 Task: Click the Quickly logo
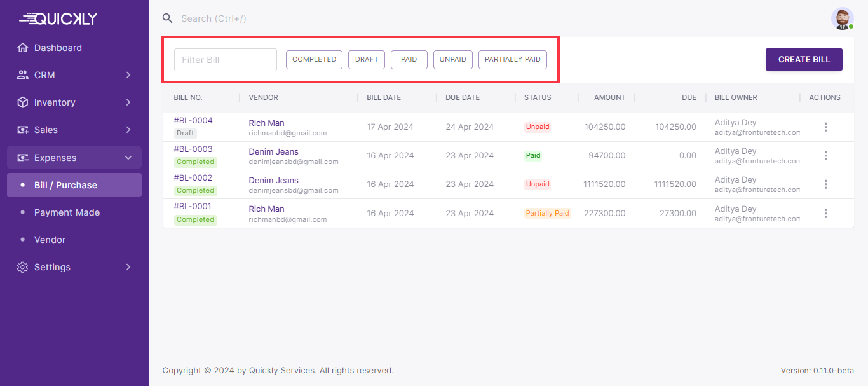tap(58, 18)
